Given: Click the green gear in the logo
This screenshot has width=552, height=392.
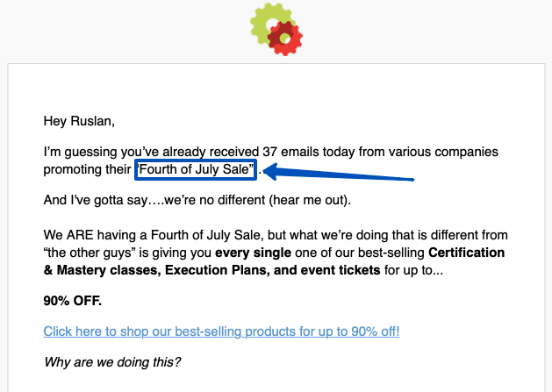Looking at the screenshot, I should pos(269,21).
